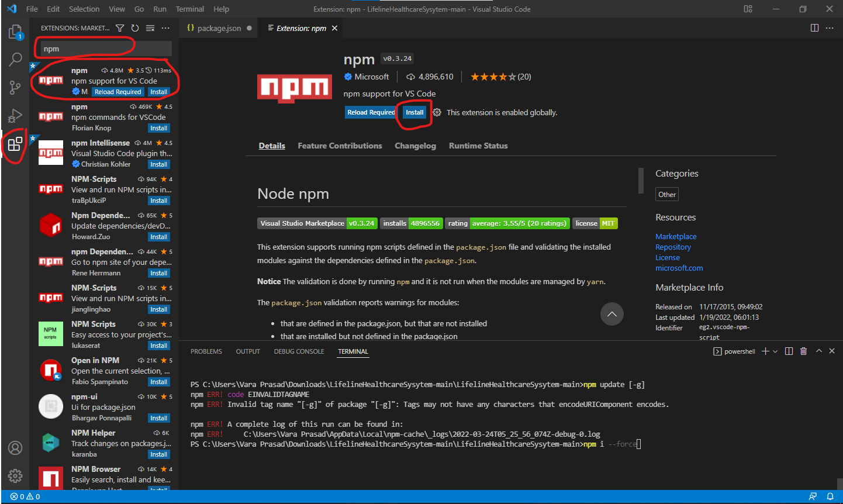Switch to the DEBUG CONSOLE panel tab
Screen dimensions: 843x504
299,351
